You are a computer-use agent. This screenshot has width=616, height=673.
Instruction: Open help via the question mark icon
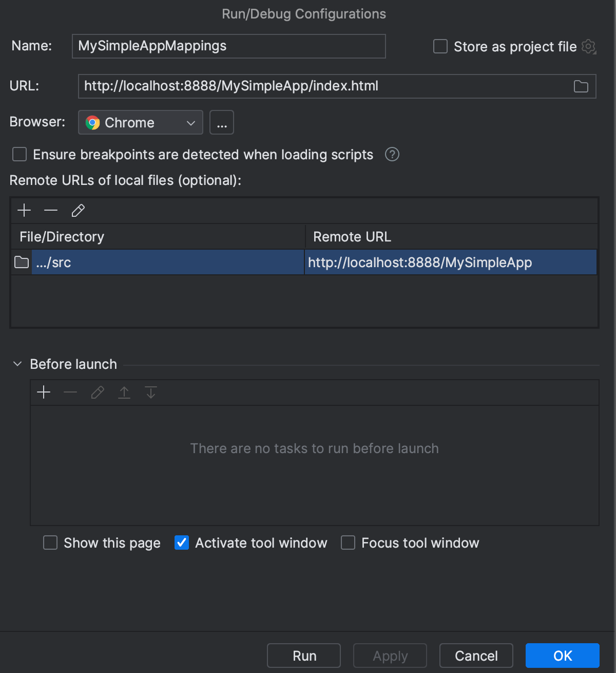click(392, 154)
